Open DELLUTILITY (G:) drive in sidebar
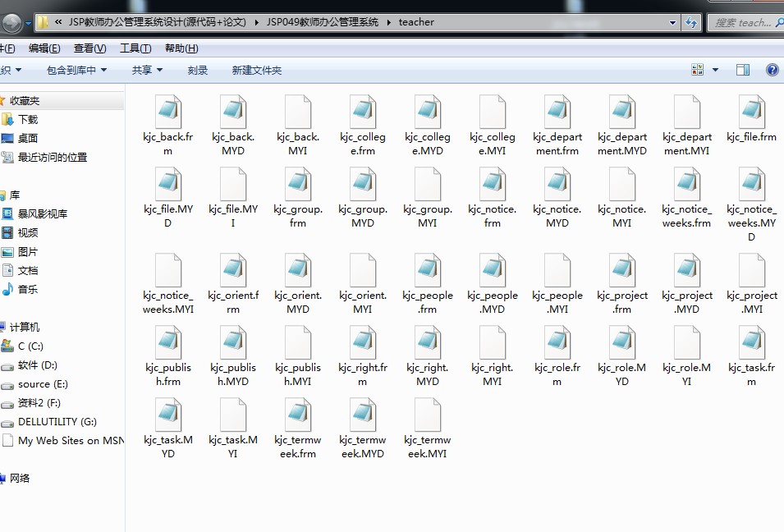This screenshot has height=532, width=784. 57,421
